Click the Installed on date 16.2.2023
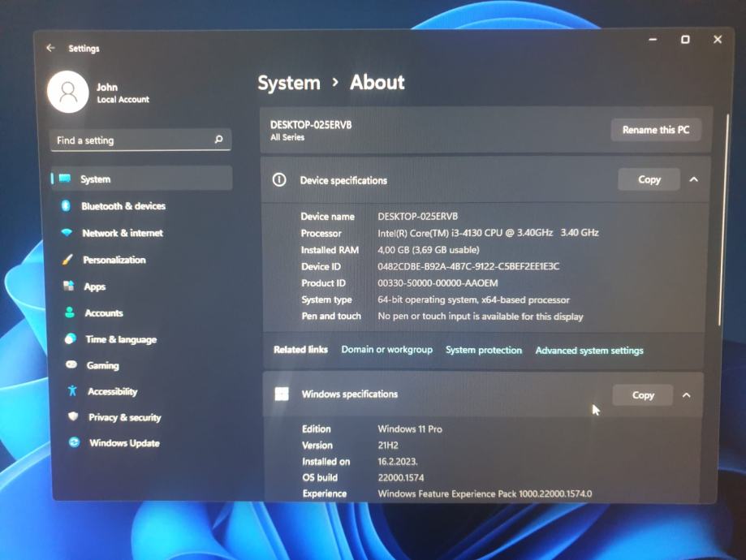 coord(397,462)
